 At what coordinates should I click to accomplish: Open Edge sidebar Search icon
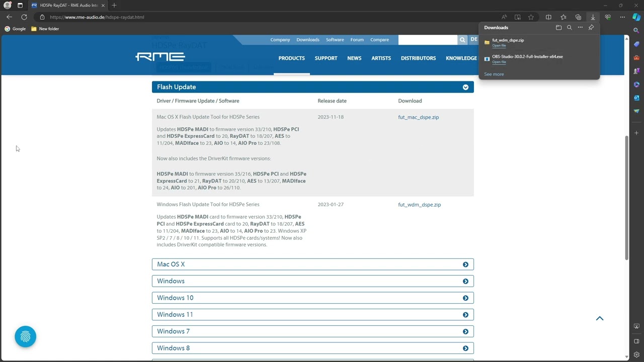click(636, 31)
